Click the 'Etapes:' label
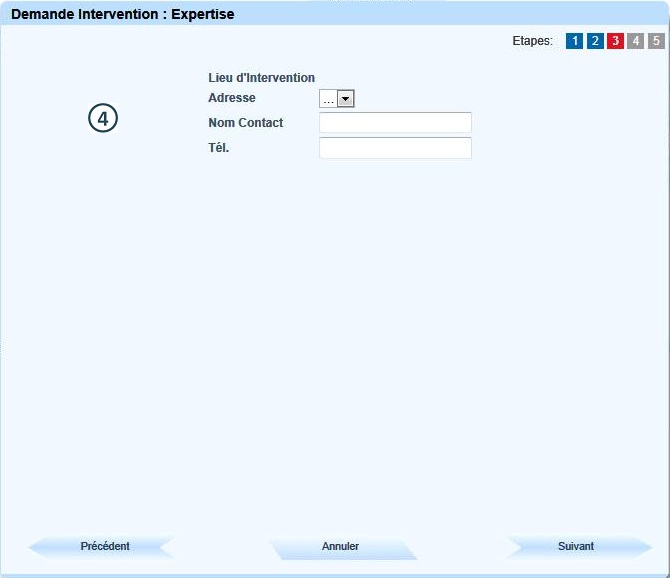 point(532,41)
